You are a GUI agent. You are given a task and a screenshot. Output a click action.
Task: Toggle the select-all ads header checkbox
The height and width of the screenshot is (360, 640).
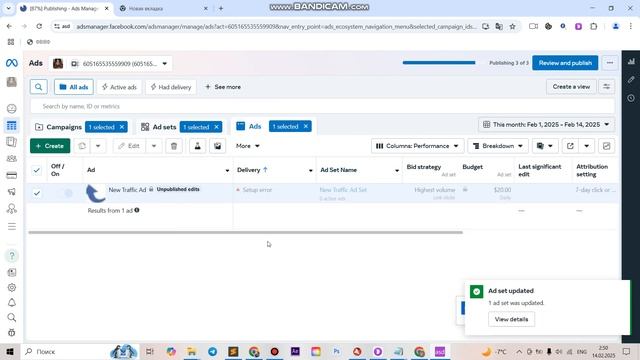(37, 170)
